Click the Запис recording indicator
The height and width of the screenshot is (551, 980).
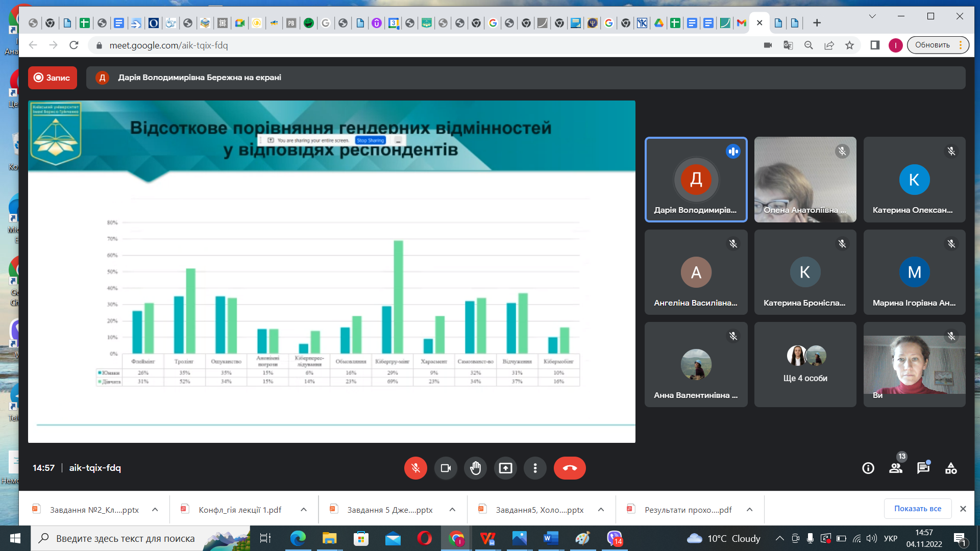[52, 78]
